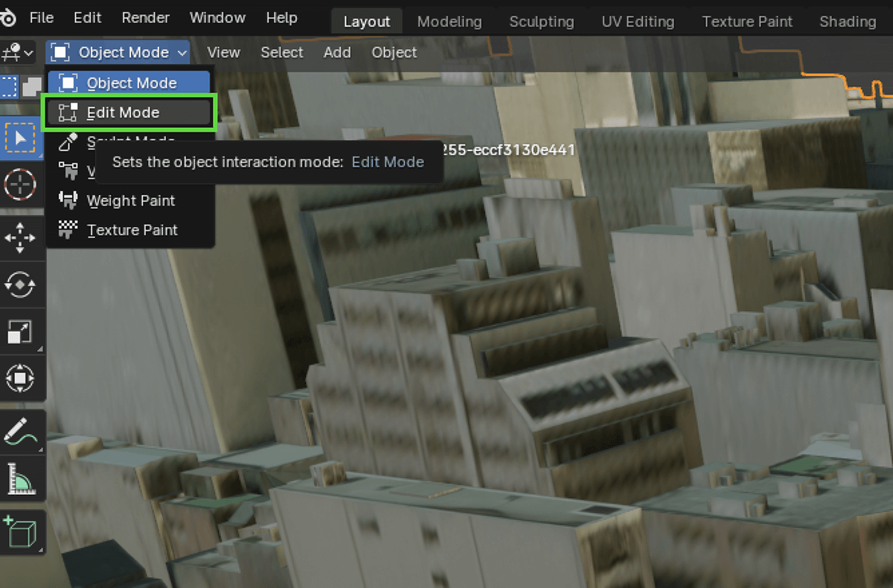This screenshot has width=893, height=588.
Task: Open the editor type dropdown
Action: tap(19, 53)
